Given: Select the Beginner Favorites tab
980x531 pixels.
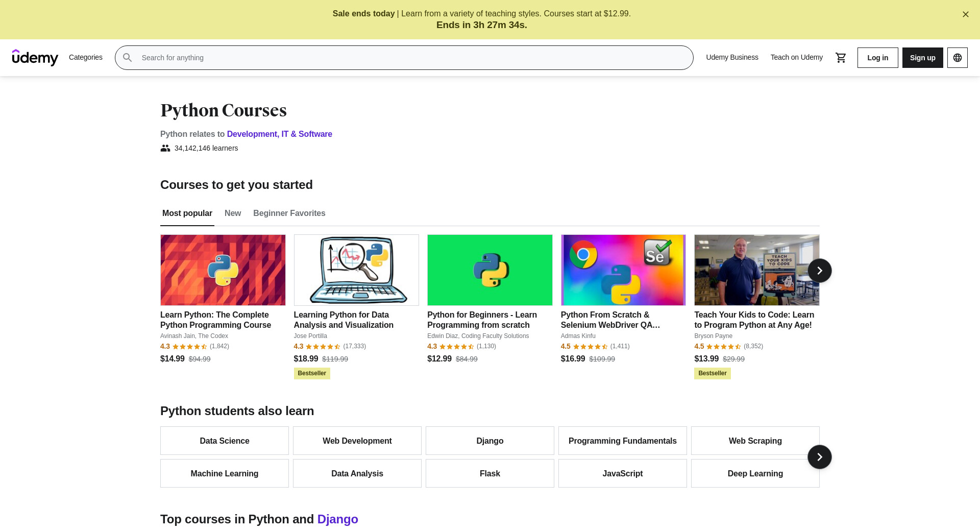Looking at the screenshot, I should (289, 213).
